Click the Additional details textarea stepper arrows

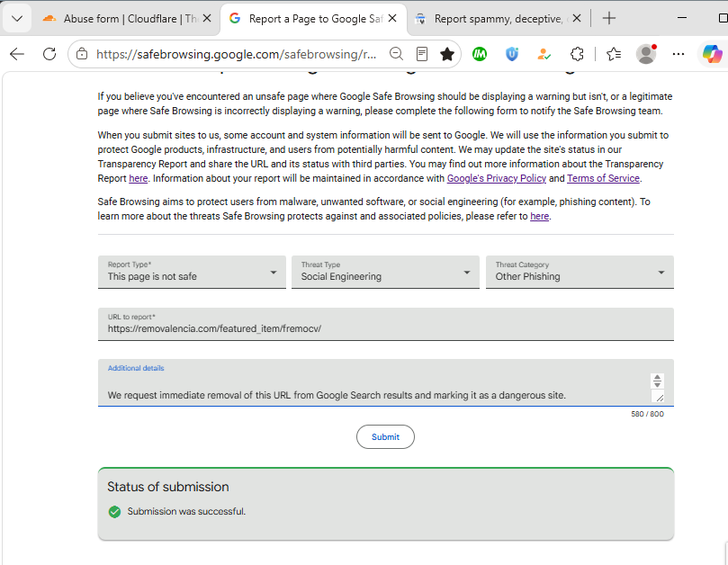pos(657,381)
